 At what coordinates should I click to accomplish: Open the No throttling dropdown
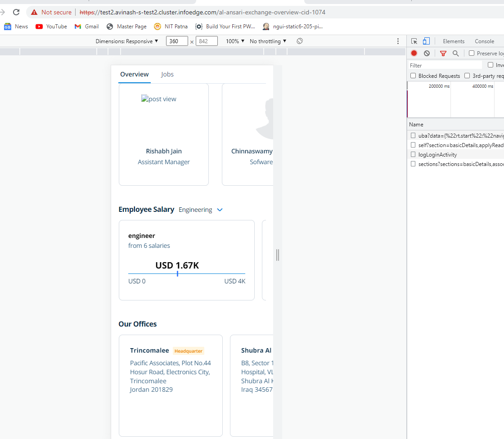coord(268,41)
